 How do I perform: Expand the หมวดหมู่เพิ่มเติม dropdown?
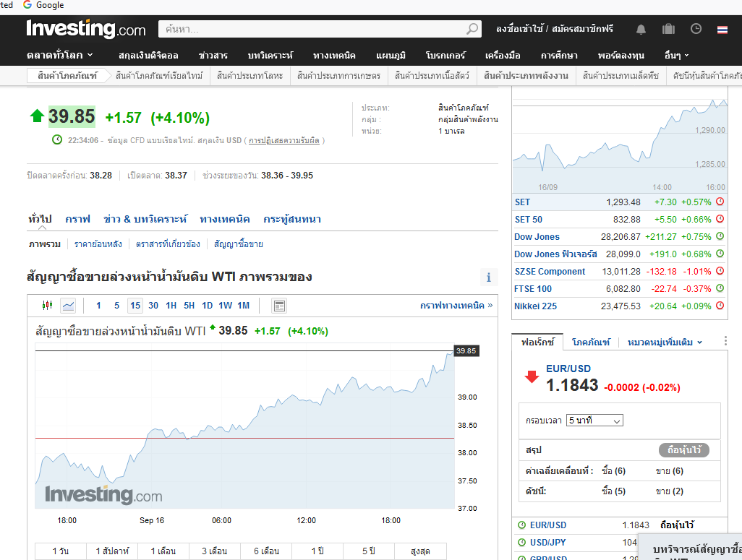[665, 342]
